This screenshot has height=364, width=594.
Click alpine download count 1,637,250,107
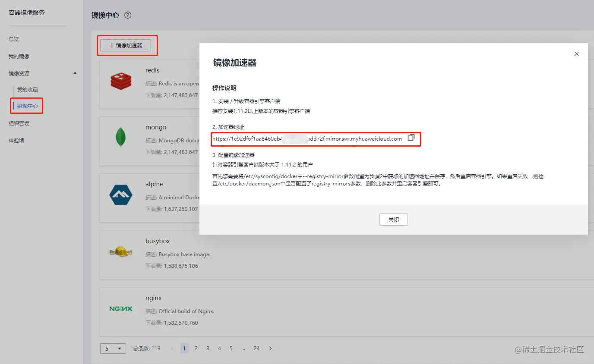(x=181, y=209)
